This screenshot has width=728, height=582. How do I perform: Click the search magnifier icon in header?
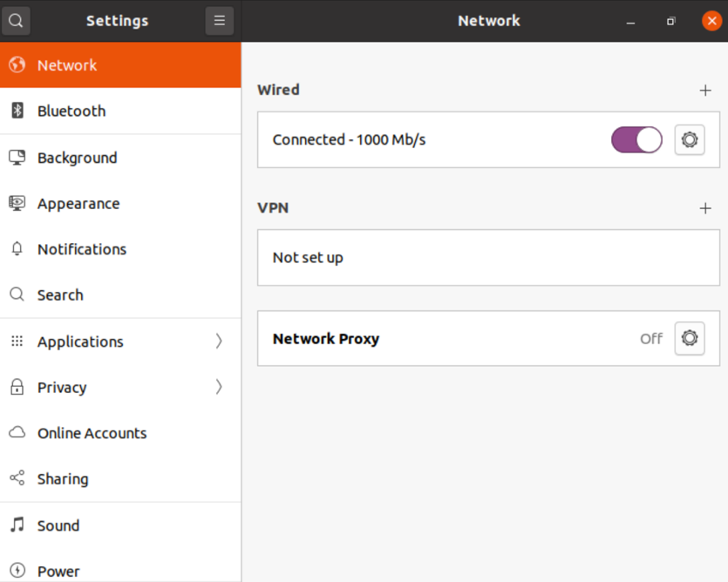click(17, 21)
